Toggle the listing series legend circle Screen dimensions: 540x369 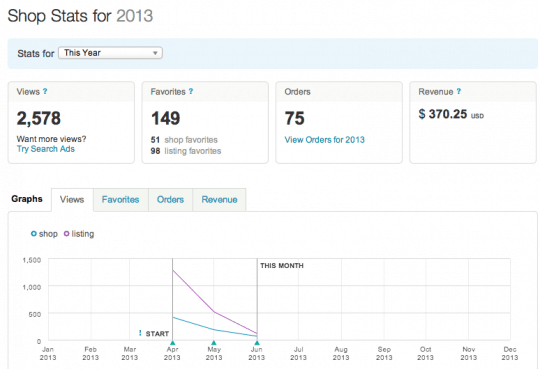[66, 234]
